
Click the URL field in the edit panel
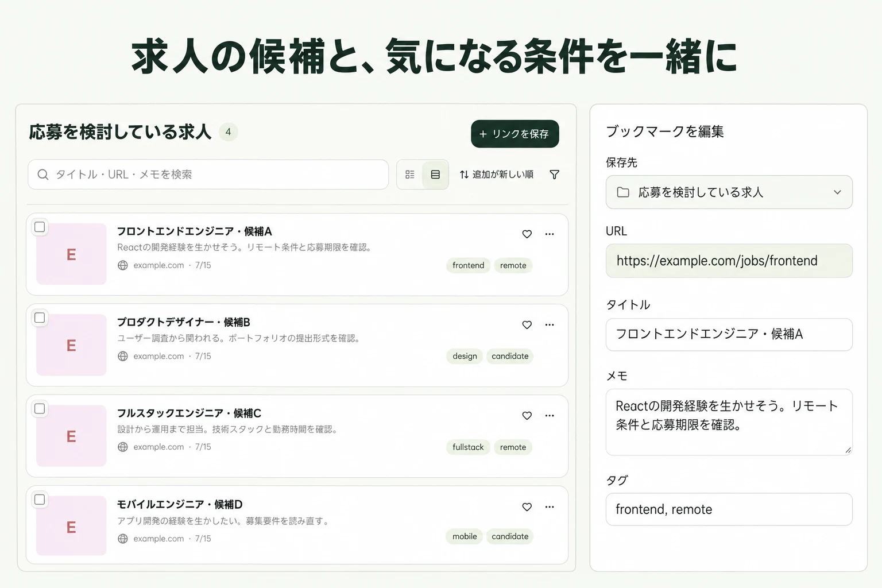tap(729, 261)
